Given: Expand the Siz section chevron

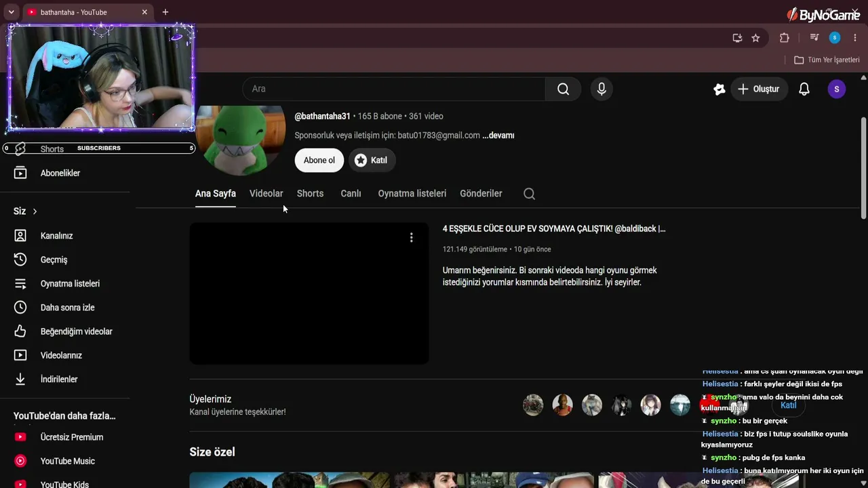Looking at the screenshot, I should point(35,211).
